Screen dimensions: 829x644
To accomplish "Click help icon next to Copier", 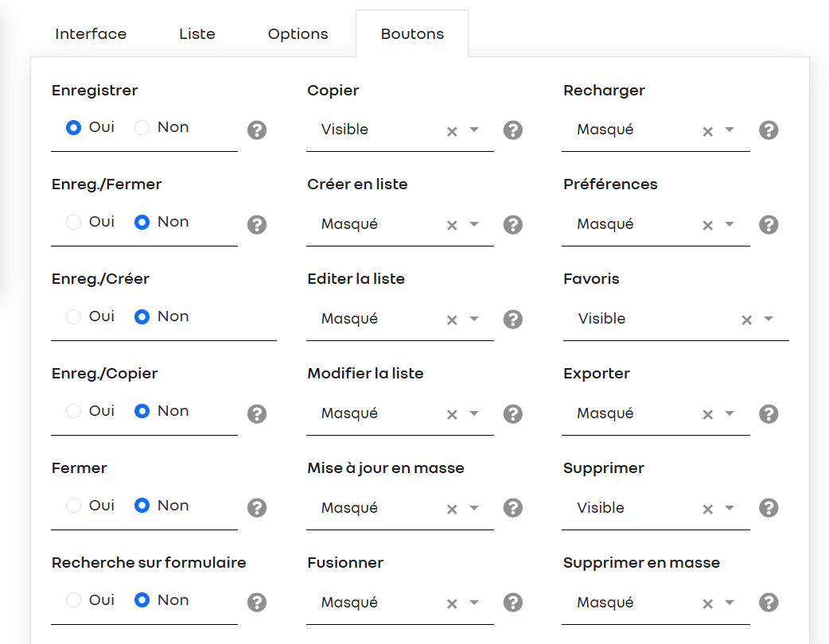I will [x=513, y=130].
